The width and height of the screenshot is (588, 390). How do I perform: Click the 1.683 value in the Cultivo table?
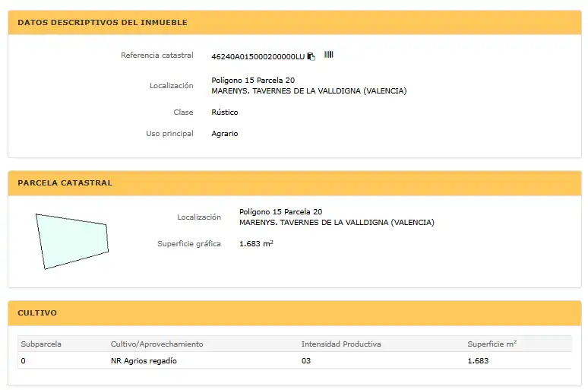pos(478,360)
